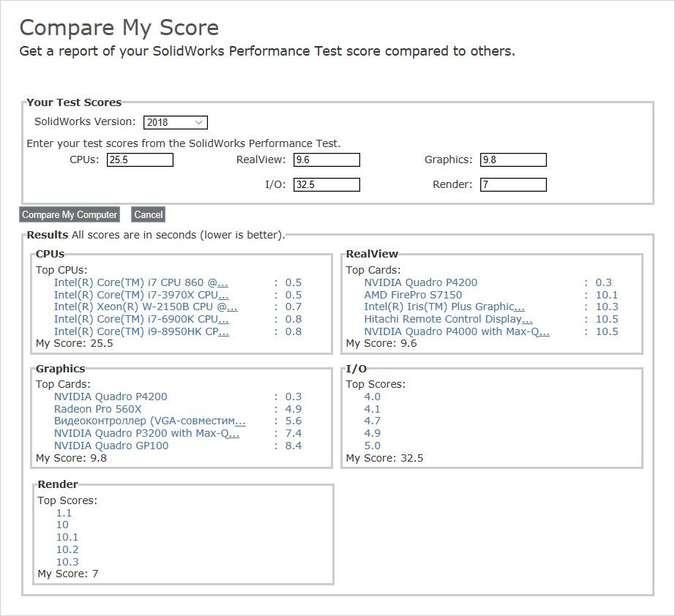Click the Render top score 10.2
This screenshot has width=675, height=616.
click(67, 549)
